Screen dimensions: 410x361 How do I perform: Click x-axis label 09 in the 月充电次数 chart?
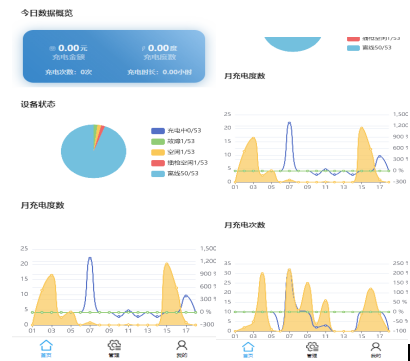click(307, 336)
